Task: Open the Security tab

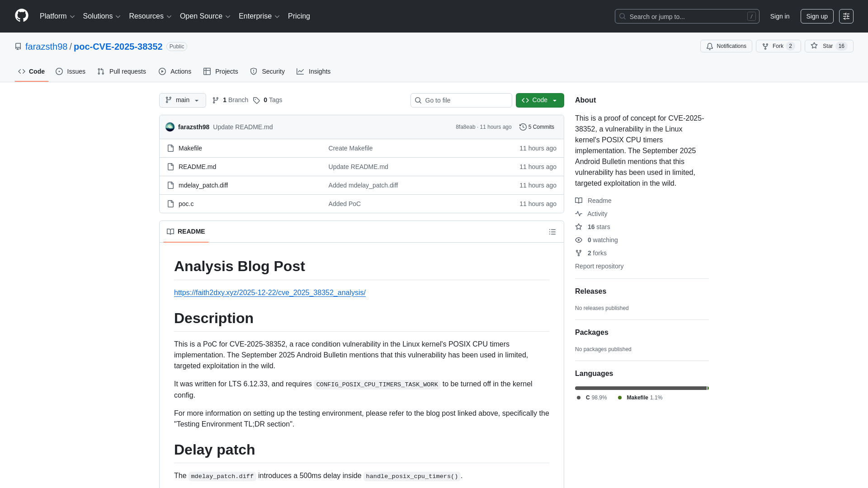Action: [267, 71]
